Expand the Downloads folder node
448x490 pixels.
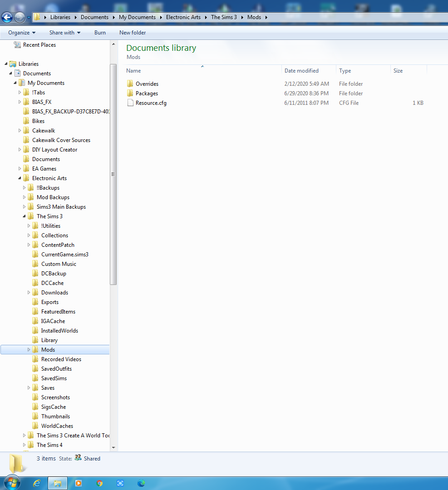29,293
